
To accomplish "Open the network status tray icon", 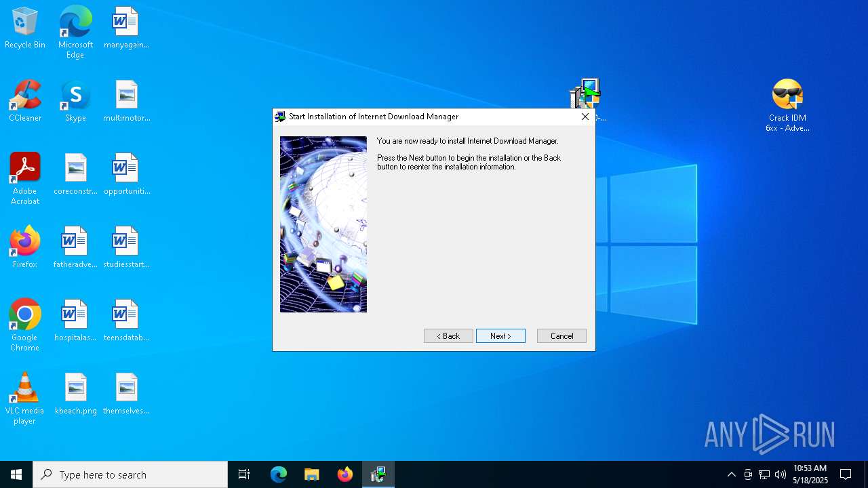I will pos(764,474).
